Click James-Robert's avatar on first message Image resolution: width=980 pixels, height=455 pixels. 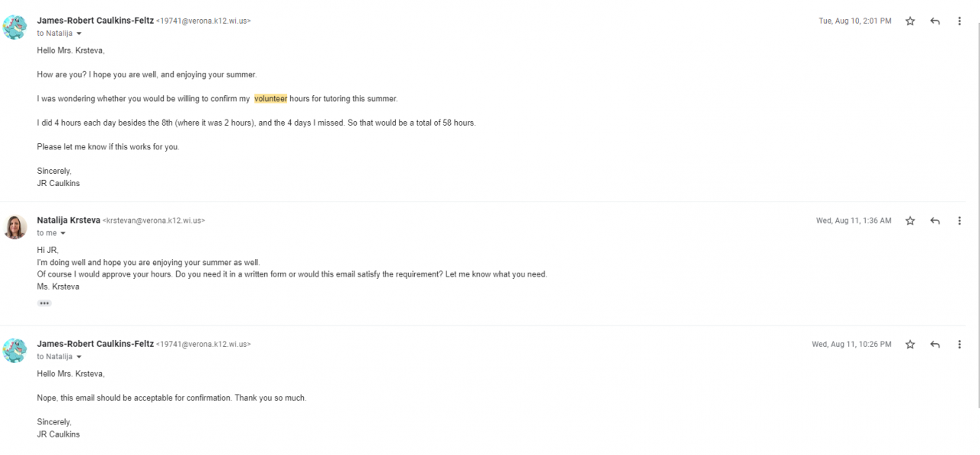pyautogui.click(x=15, y=27)
